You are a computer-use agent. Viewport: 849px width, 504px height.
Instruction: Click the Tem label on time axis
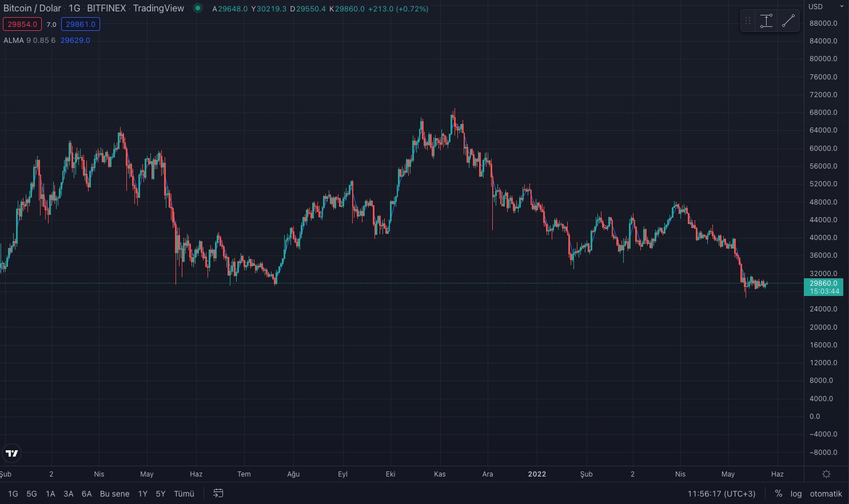pos(244,474)
